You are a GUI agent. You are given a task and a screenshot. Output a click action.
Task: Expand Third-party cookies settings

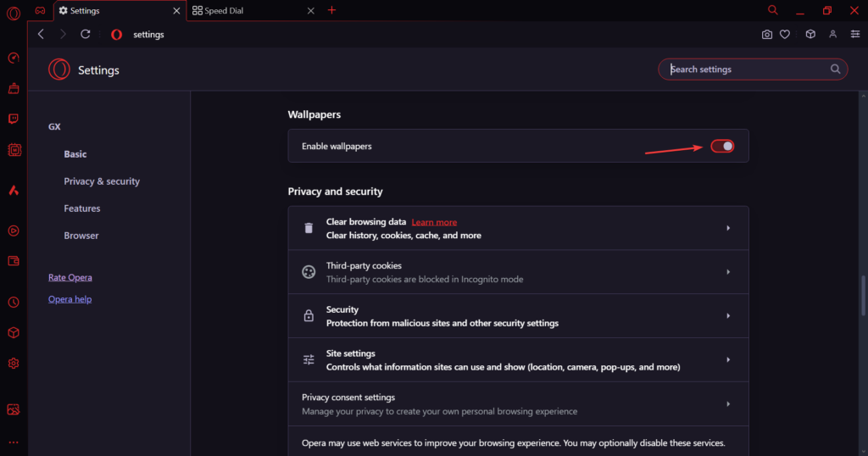[x=518, y=272]
